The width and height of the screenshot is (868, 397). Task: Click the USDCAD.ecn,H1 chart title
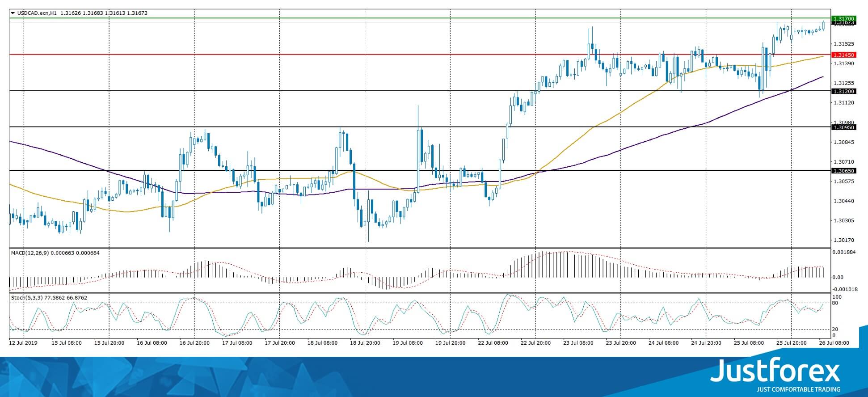(x=37, y=13)
